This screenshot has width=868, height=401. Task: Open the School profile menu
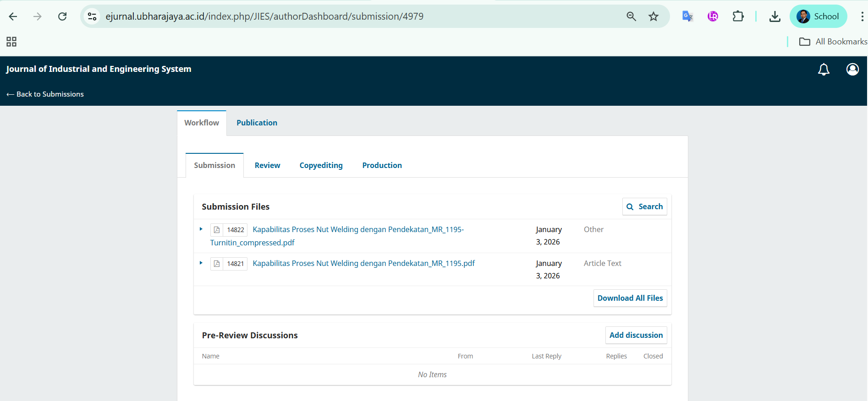pyautogui.click(x=818, y=16)
